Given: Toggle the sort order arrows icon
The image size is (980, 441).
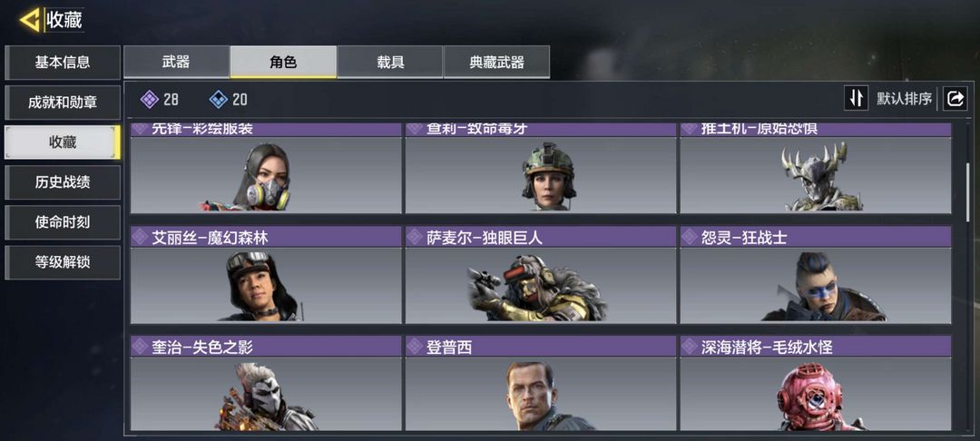Looking at the screenshot, I should pos(857,99).
